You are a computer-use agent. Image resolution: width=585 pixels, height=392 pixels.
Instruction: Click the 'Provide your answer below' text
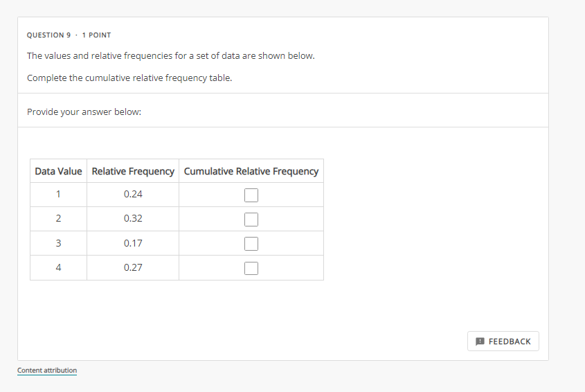(84, 111)
